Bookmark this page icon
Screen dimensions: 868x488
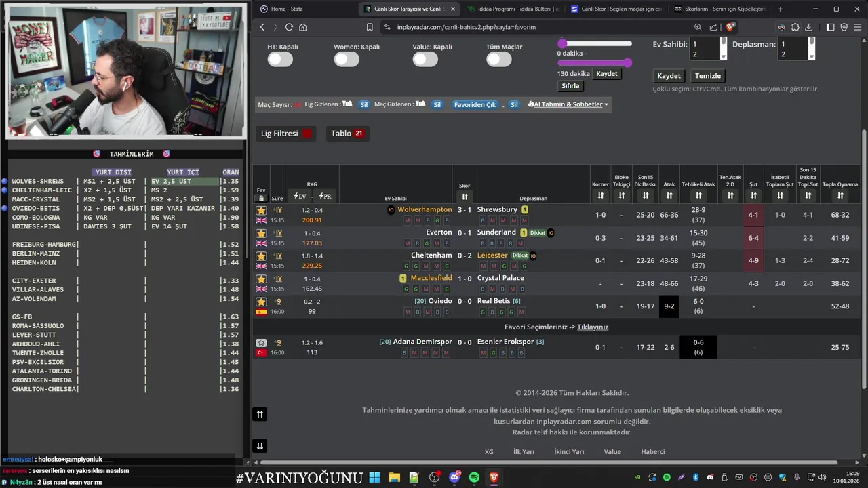[370, 27]
